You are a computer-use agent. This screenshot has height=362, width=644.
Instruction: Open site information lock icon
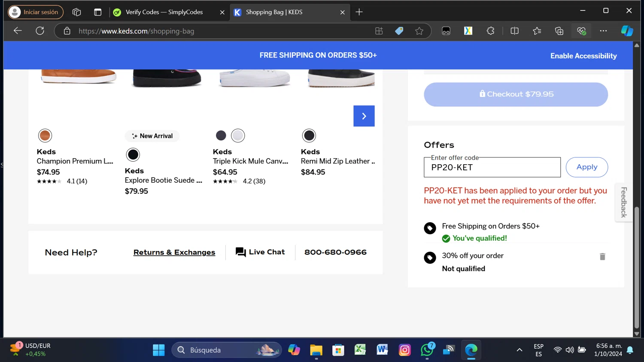point(67,31)
